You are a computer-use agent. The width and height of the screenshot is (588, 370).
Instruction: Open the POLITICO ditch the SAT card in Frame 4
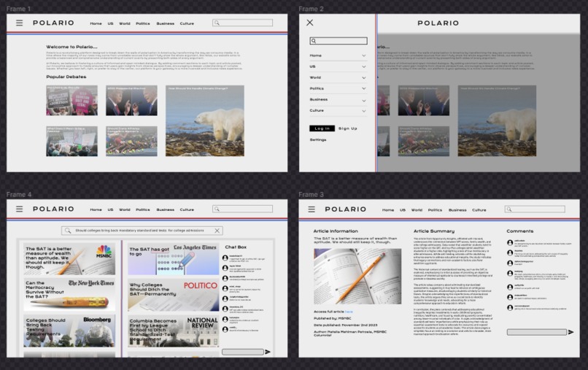(173, 295)
